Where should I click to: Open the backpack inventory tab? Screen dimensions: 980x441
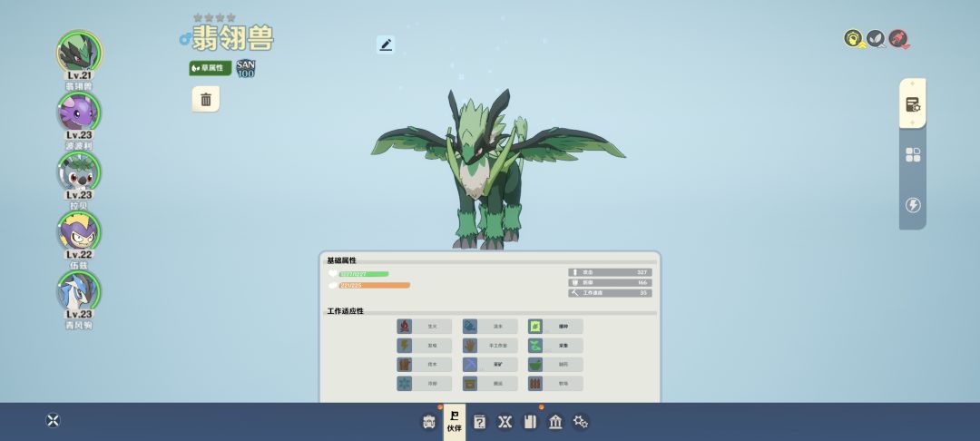tap(428, 422)
